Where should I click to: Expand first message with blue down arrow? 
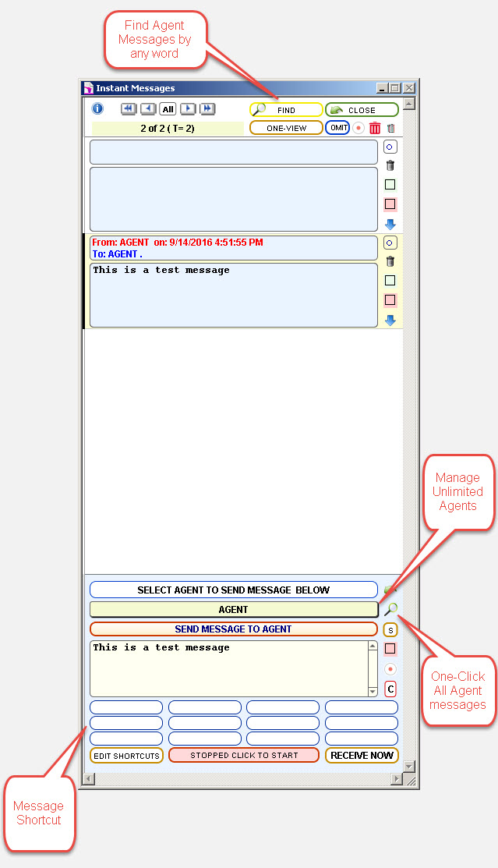pos(390,224)
